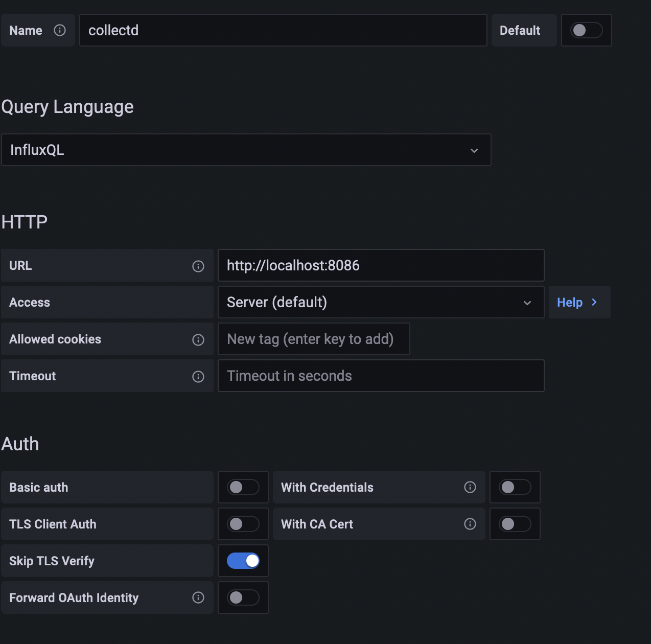Screen dimensions: 651x644
Task: Focus the Timeout in seconds field
Action: tap(381, 376)
